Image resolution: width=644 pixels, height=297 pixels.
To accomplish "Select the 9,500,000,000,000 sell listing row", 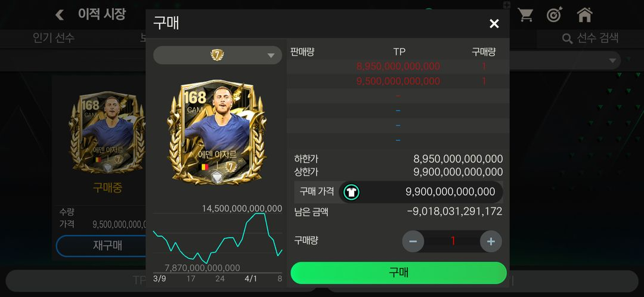I will point(398,81).
